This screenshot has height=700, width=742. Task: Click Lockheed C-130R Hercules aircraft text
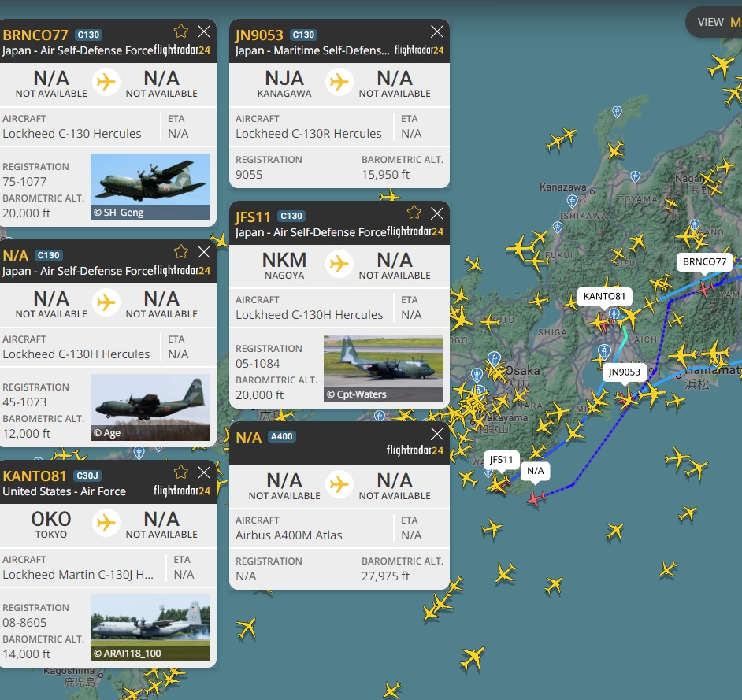309,134
